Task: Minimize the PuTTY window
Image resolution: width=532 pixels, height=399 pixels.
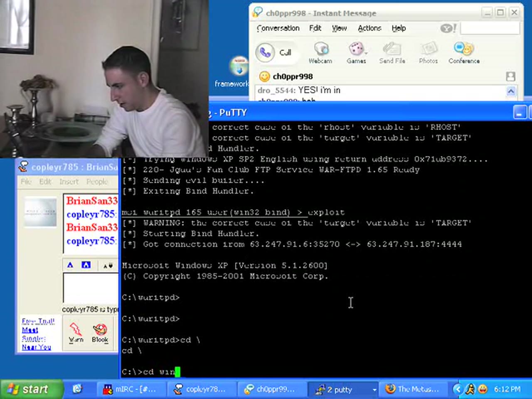Action: coord(520,113)
